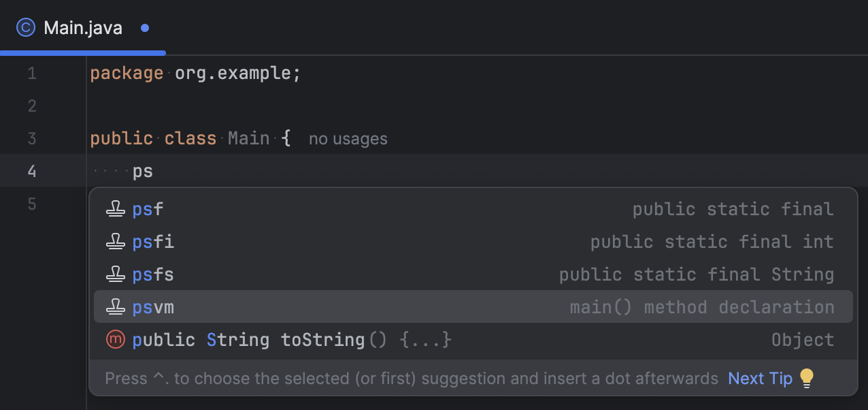
Task: Click line number 1 in the gutter
Action: [x=31, y=73]
